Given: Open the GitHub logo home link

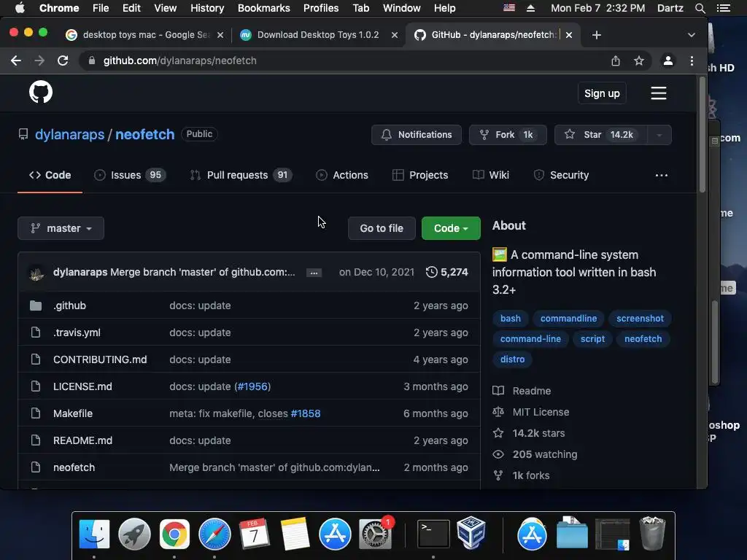Looking at the screenshot, I should pyautogui.click(x=41, y=93).
